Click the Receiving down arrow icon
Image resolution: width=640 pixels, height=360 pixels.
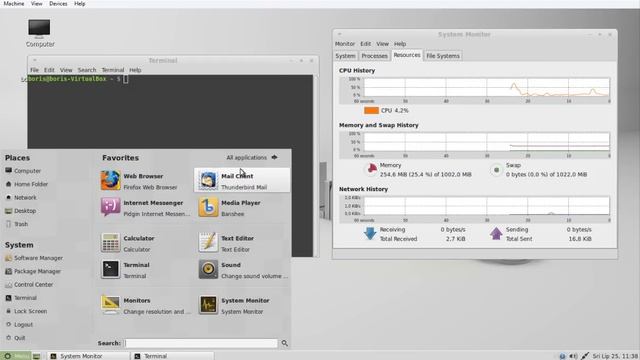point(370,233)
